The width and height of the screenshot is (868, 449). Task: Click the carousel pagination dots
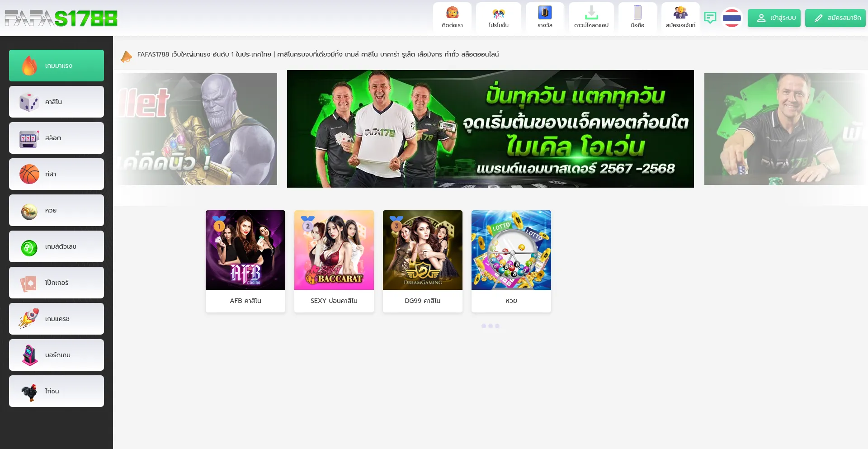click(491, 326)
